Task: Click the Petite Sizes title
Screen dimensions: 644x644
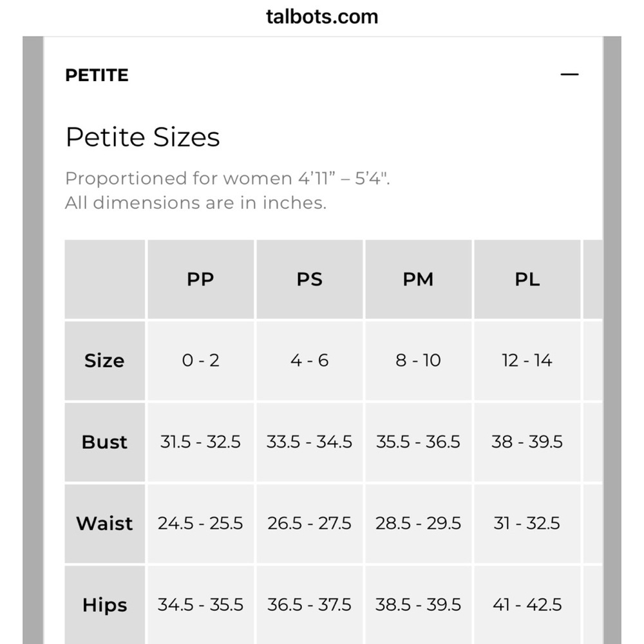Action: pyautogui.click(x=142, y=137)
